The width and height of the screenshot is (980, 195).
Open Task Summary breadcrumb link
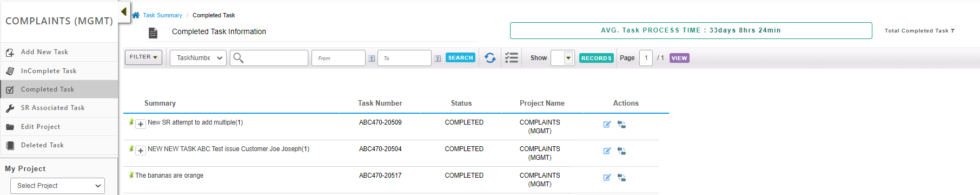(162, 15)
